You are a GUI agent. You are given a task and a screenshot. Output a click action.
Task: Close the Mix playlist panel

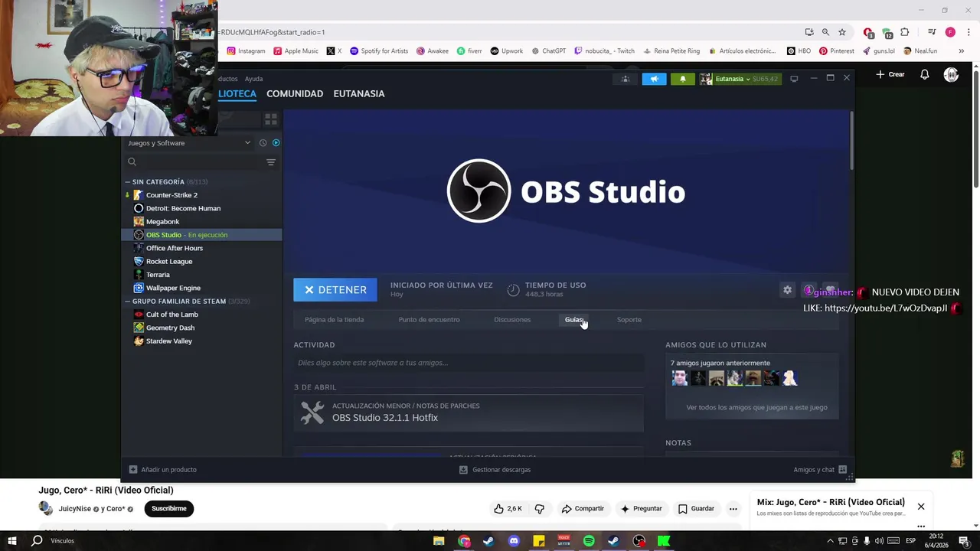point(921,507)
